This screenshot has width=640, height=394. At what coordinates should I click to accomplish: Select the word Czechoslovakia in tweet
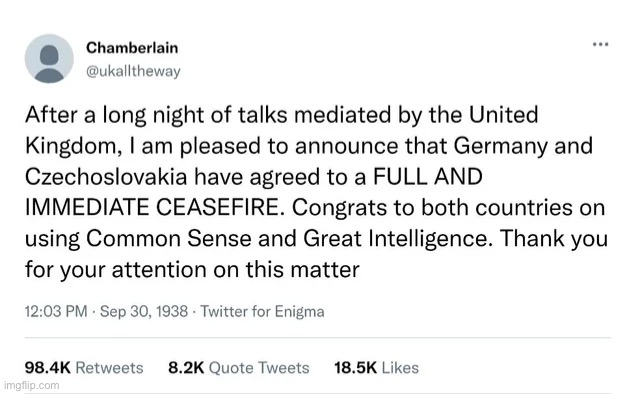pos(106,177)
